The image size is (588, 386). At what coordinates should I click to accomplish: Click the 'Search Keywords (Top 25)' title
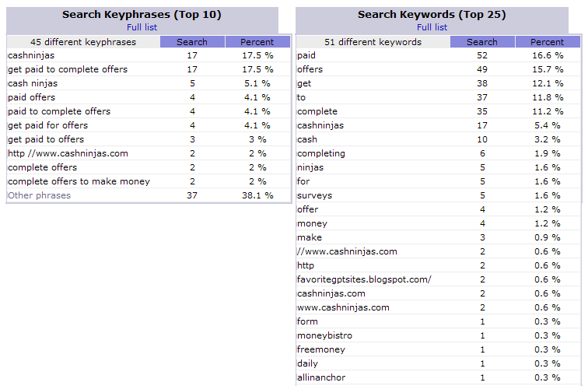point(432,14)
